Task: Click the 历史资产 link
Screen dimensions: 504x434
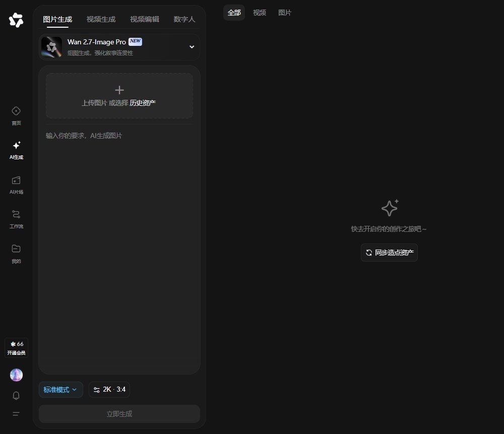Action: [143, 103]
